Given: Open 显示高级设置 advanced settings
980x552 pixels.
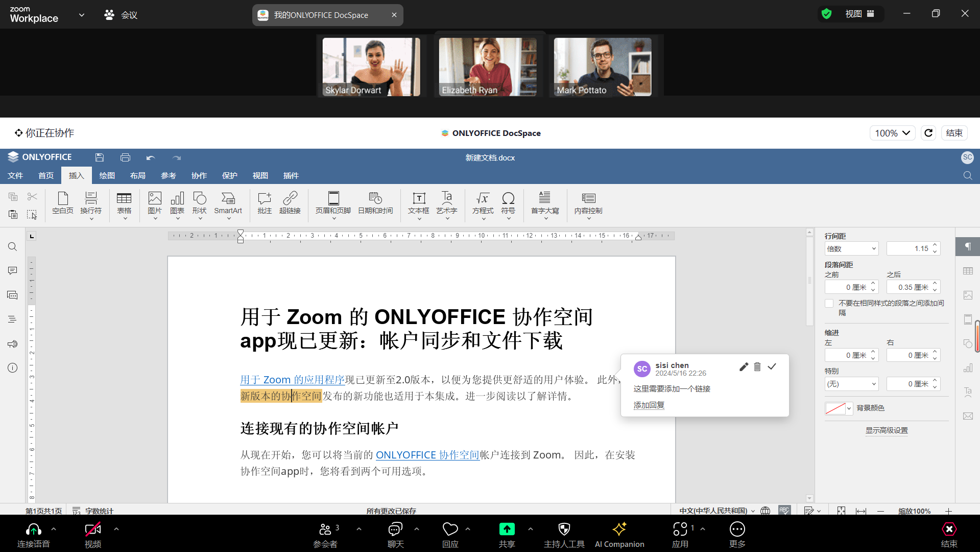Looking at the screenshot, I should click(887, 430).
